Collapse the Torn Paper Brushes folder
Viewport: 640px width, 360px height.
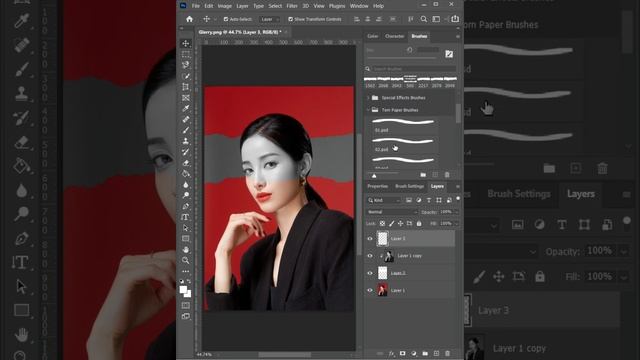368,110
